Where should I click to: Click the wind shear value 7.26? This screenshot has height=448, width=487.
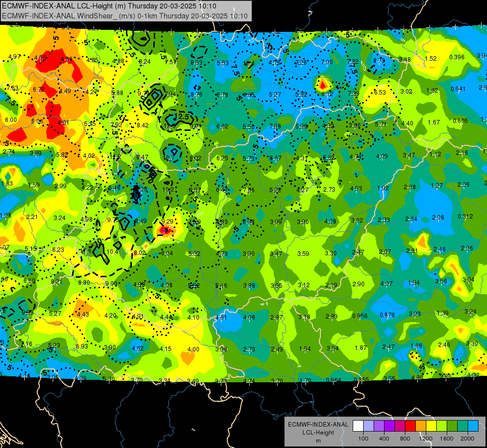pyautogui.click(x=300, y=63)
